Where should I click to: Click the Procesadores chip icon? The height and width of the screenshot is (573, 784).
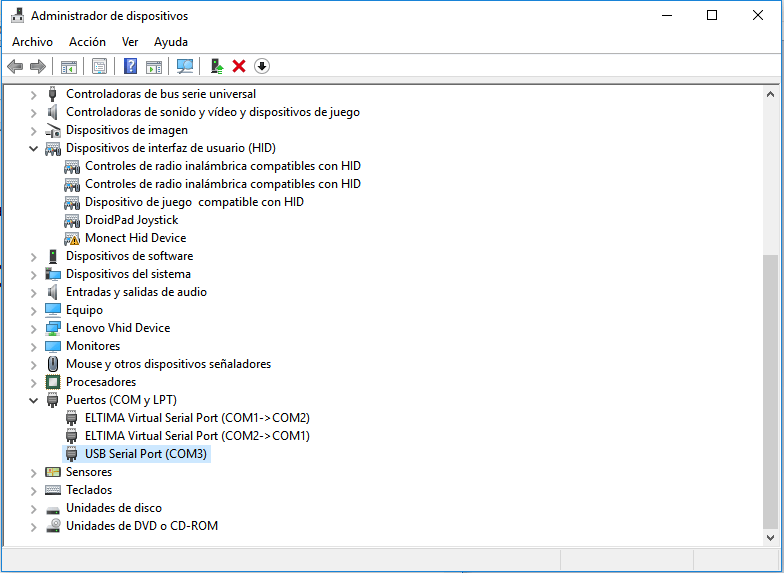pos(52,382)
